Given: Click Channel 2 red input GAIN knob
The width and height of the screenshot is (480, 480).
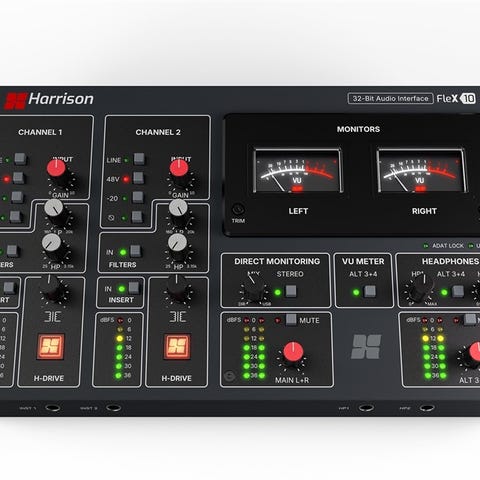Looking at the screenshot, I should 179,168.
